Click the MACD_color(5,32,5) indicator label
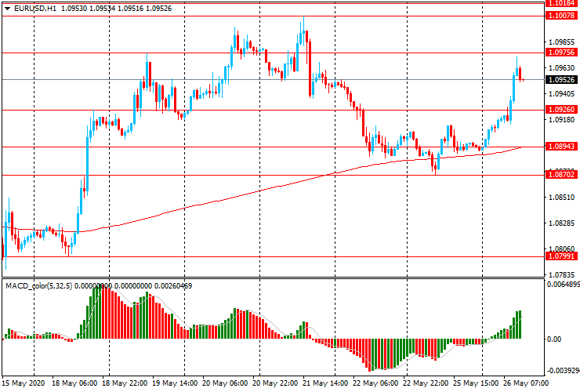This screenshot has width=580, height=392. coord(39,286)
